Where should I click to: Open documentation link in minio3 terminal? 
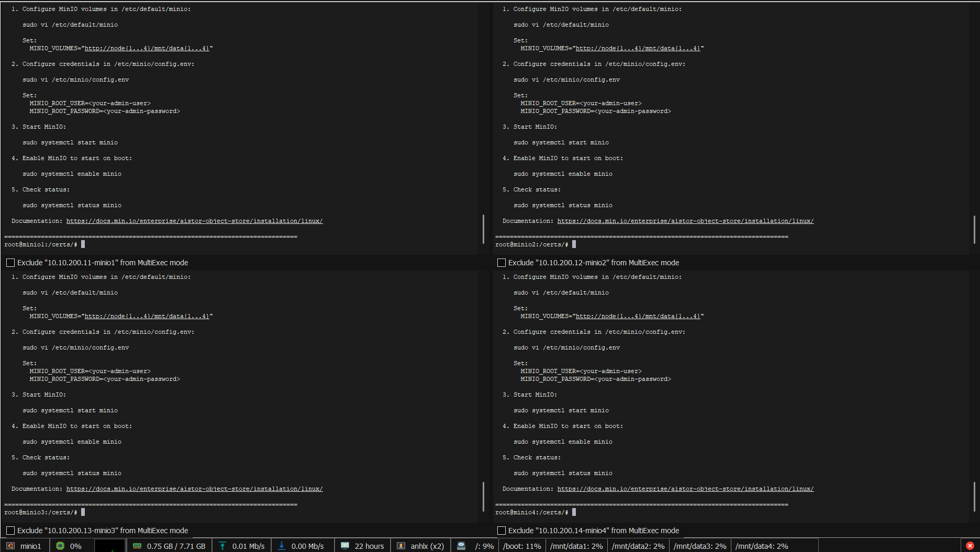(194, 489)
